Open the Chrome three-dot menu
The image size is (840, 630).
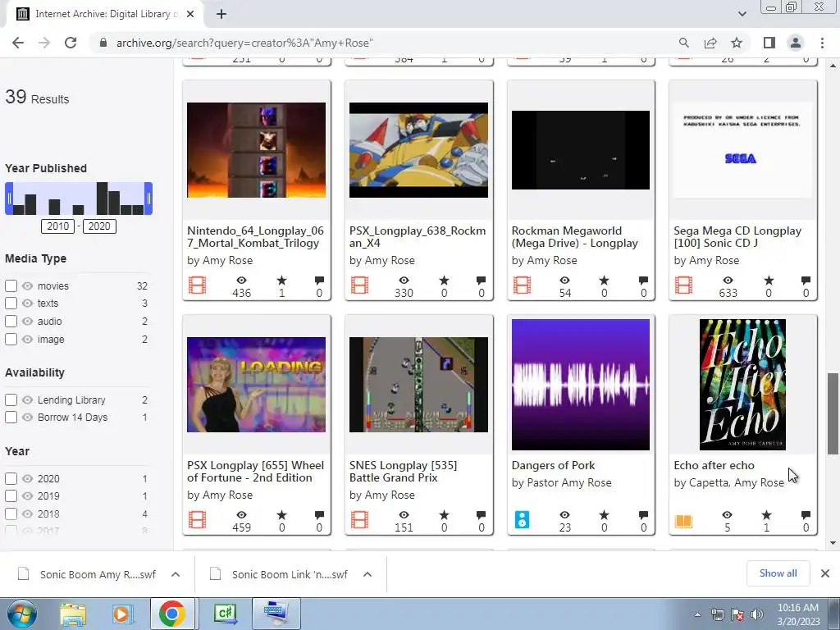(822, 43)
